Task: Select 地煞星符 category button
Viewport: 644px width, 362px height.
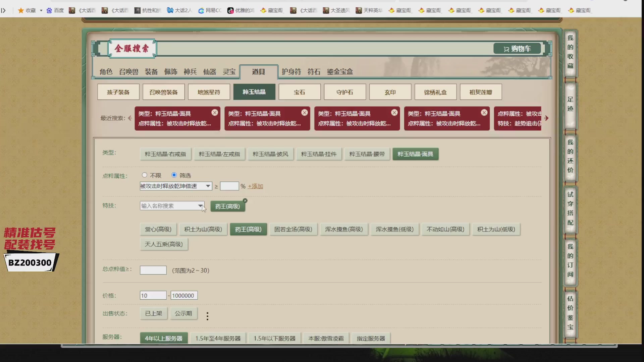Action: coord(209,92)
